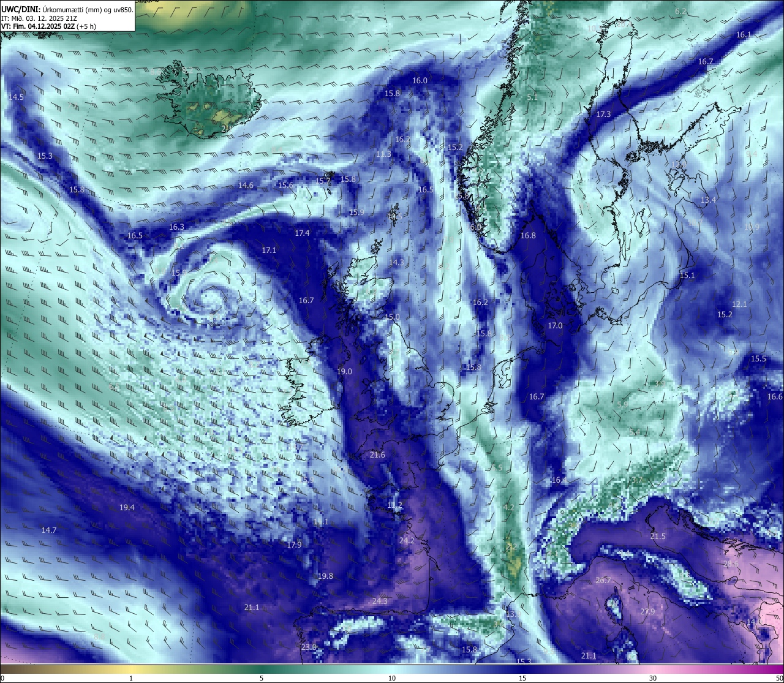Select the 24.2 map value
The image size is (784, 683).
point(407,540)
